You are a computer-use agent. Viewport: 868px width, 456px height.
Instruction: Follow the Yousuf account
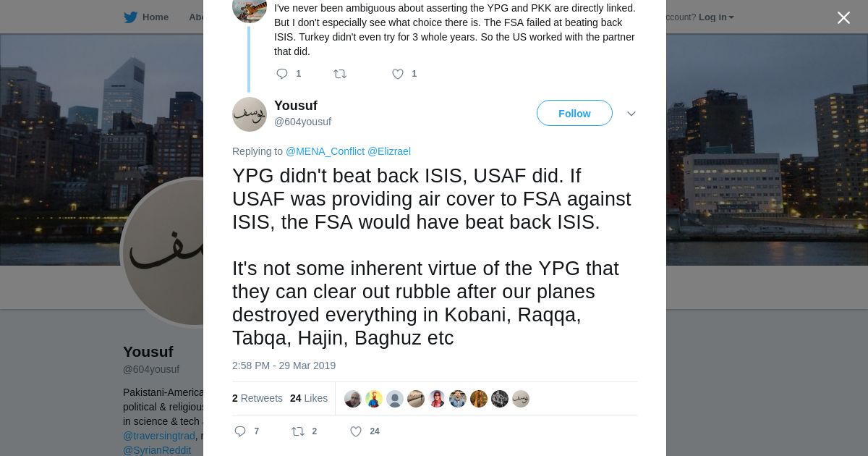(x=574, y=114)
